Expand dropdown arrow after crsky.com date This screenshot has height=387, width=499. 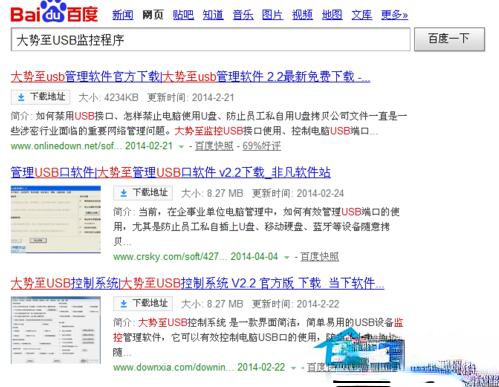coord(286,257)
